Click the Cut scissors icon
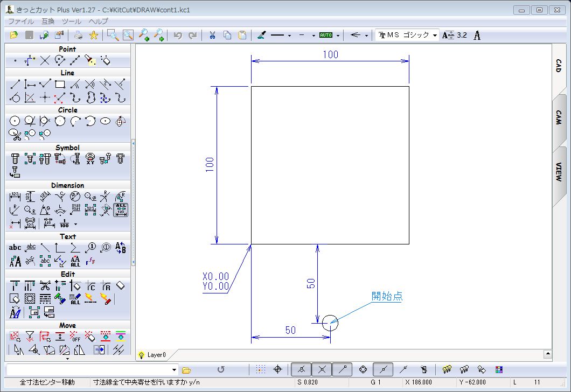This screenshot has width=571, height=392. (212, 36)
